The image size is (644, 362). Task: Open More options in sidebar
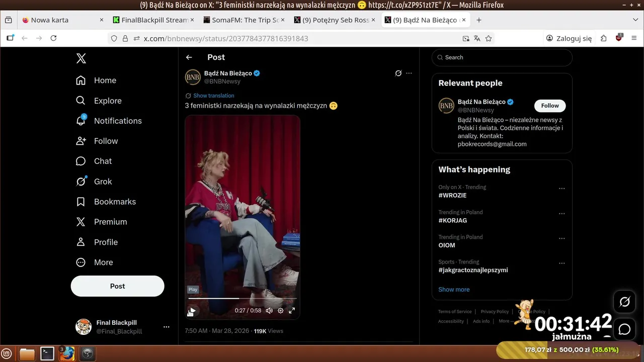94,262
